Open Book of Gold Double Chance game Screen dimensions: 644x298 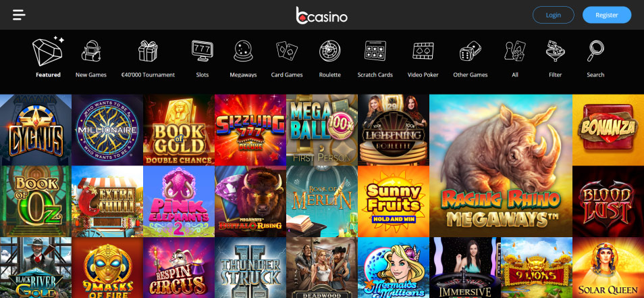(179, 130)
